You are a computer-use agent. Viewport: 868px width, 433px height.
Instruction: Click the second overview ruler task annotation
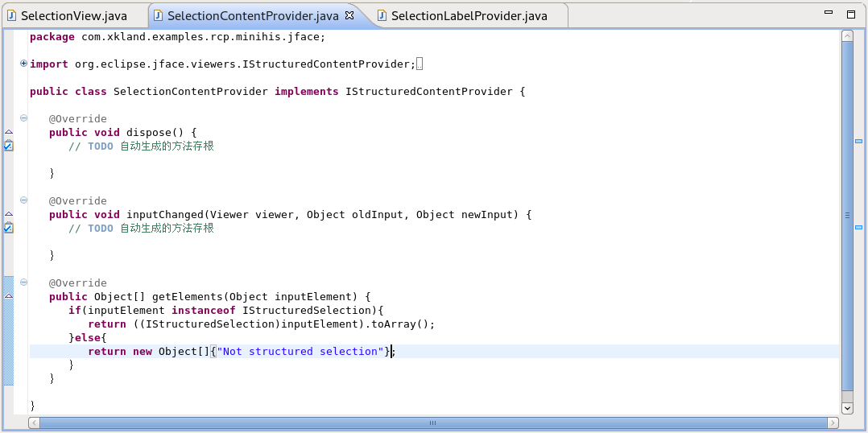[858, 227]
